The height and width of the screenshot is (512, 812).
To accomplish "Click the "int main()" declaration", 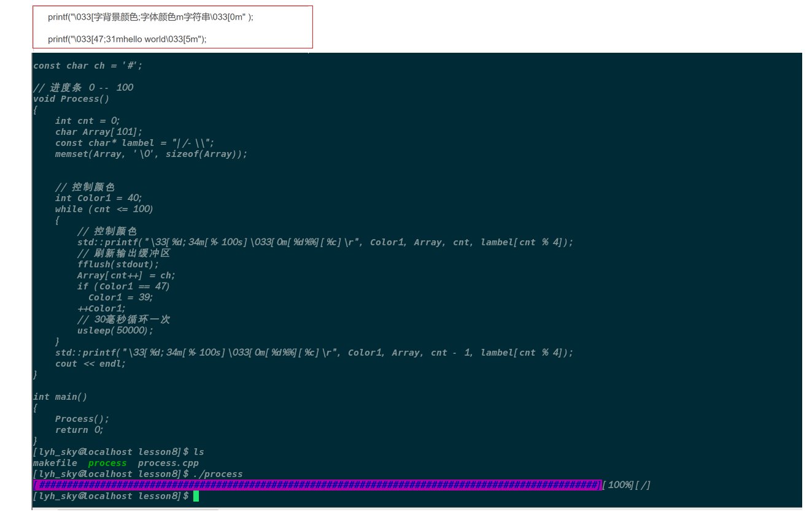I will [60, 397].
